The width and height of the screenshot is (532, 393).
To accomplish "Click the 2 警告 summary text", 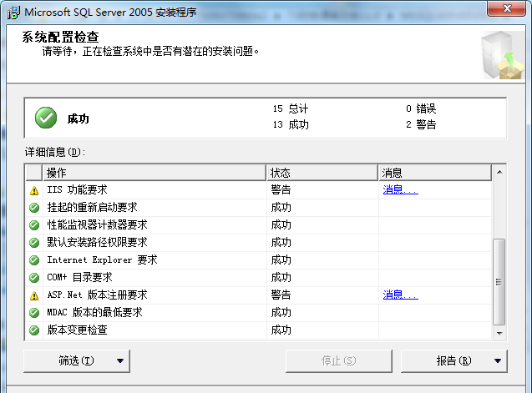I will click(x=421, y=125).
